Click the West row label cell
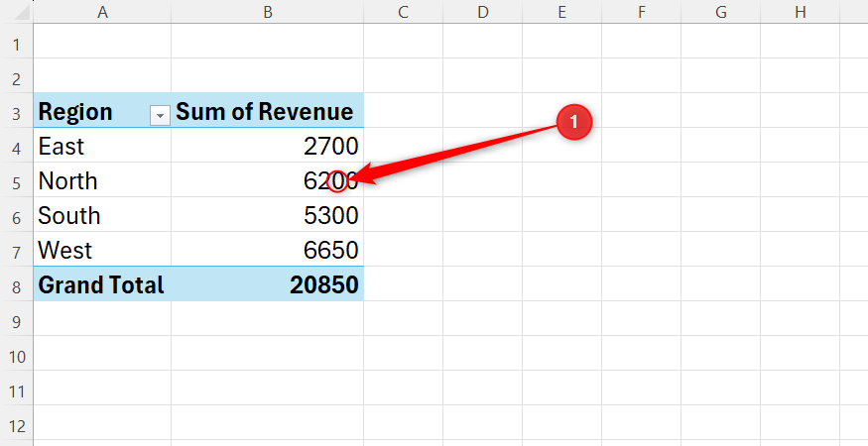Screen dimensions: 868x446 pos(102,250)
